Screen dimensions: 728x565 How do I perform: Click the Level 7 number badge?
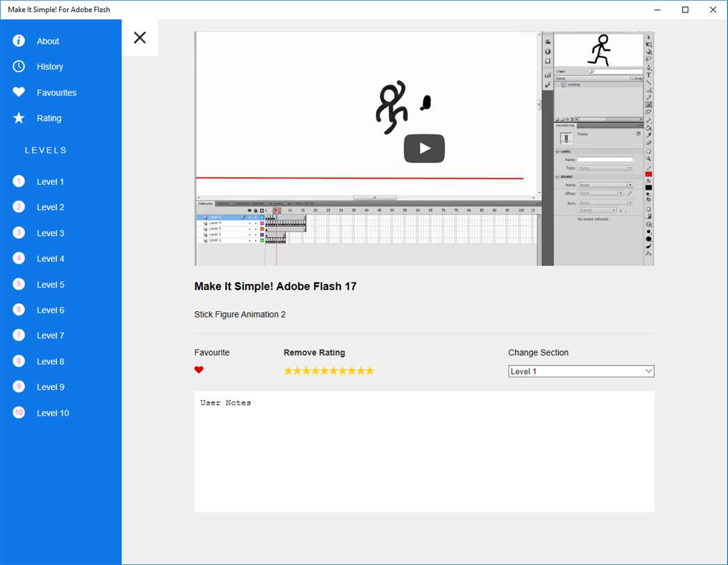[19, 336]
